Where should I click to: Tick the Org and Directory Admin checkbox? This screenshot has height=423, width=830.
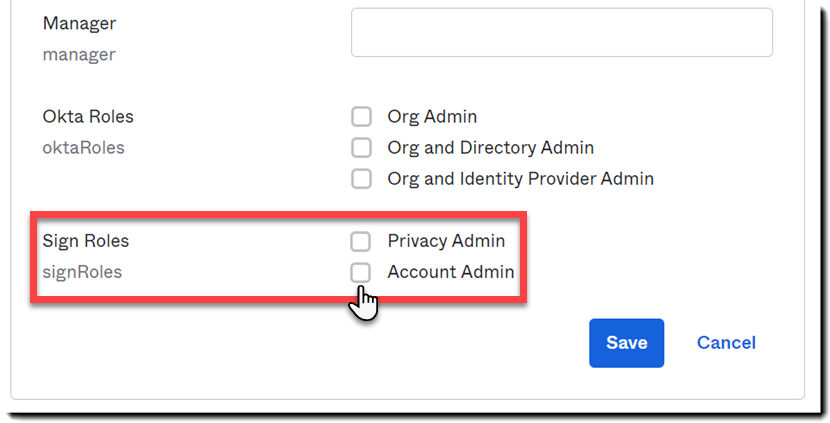[x=361, y=148]
